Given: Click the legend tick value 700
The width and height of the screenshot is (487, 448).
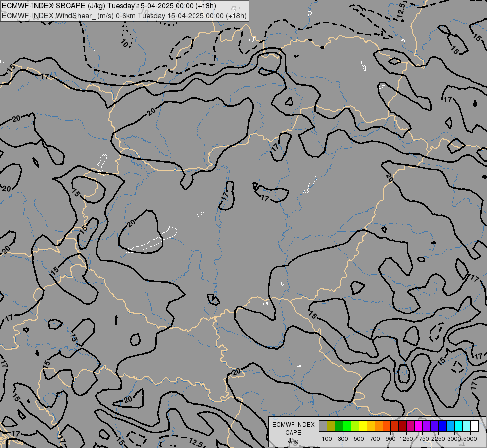Looking at the screenshot, I should (x=375, y=439).
